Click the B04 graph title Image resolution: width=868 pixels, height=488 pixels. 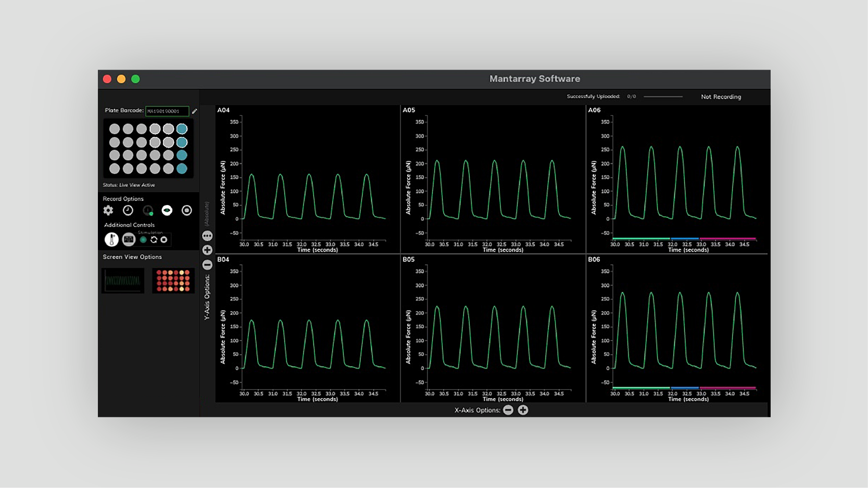[x=223, y=260]
